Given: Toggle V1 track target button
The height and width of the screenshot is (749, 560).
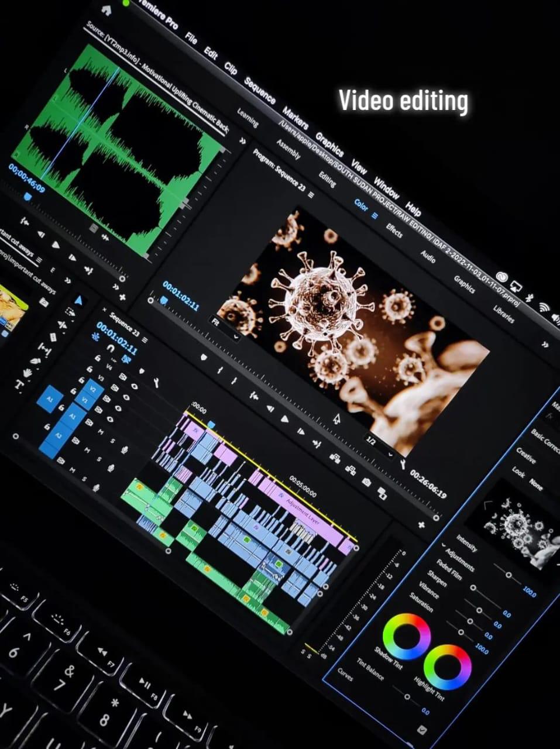Looking at the screenshot, I should coord(84,401).
